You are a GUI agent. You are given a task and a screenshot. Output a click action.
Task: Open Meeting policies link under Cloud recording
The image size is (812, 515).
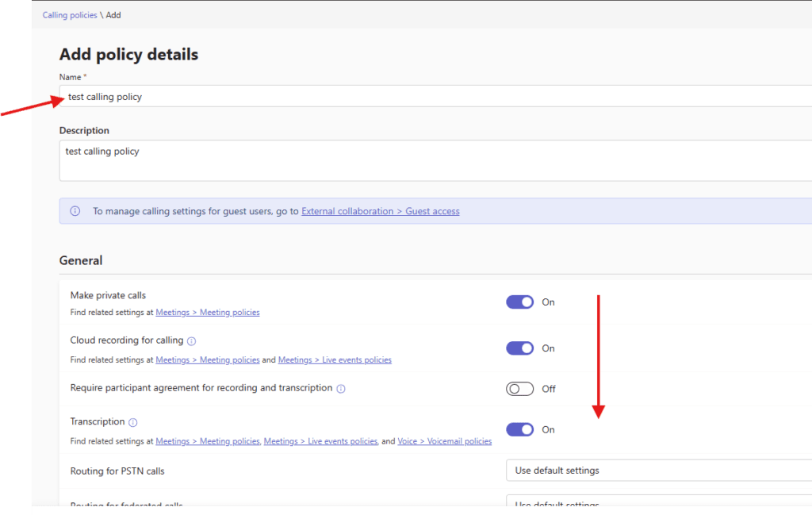pyautogui.click(x=207, y=360)
